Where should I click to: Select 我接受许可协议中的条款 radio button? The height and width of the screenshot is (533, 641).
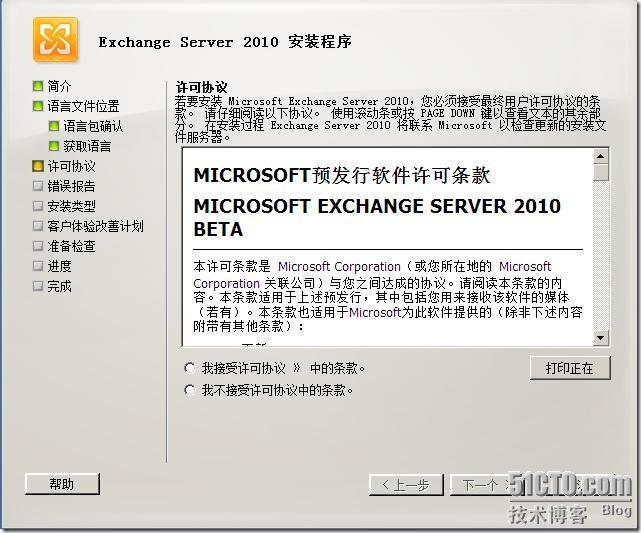click(x=189, y=368)
